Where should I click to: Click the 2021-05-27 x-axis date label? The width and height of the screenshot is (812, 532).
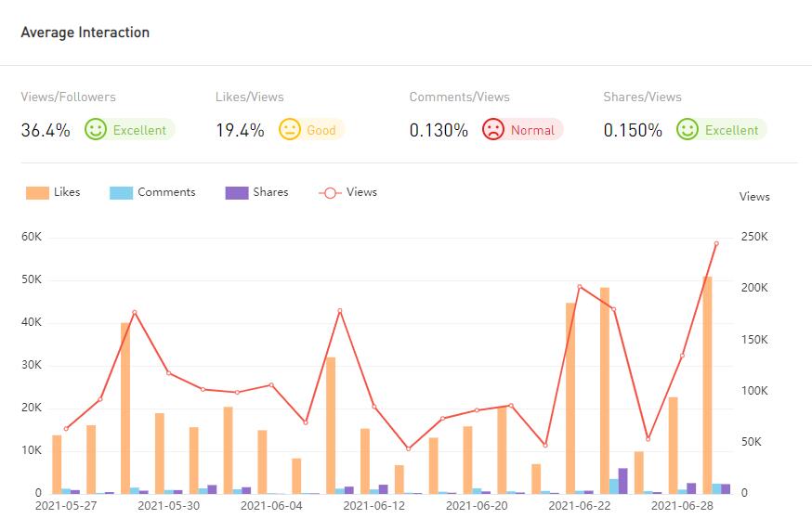[66, 506]
